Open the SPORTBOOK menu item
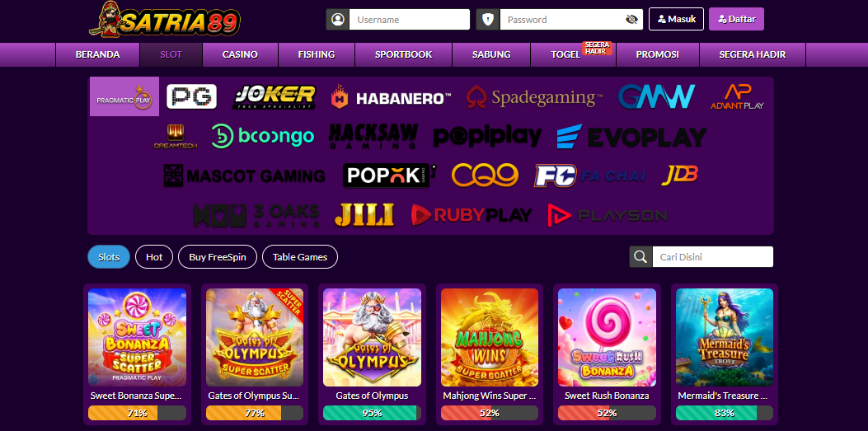The height and width of the screenshot is (431, 868). 404,54
